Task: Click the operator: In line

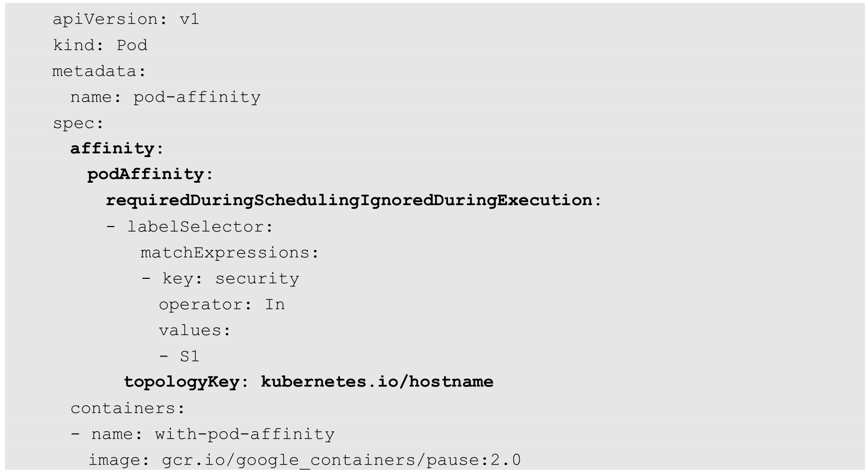Action: pos(222,304)
